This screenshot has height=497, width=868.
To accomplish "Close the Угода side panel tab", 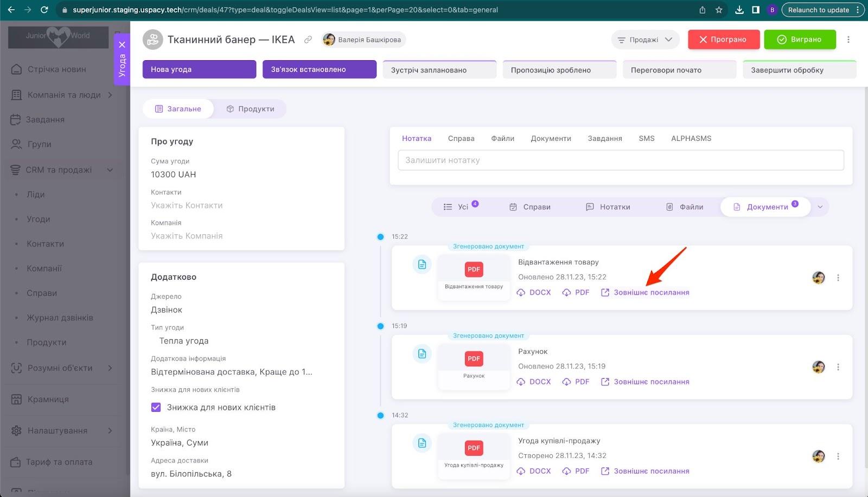I will (x=122, y=44).
